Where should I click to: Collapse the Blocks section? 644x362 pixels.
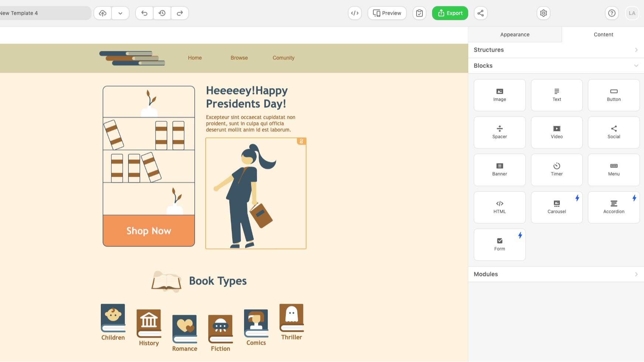coord(556,66)
